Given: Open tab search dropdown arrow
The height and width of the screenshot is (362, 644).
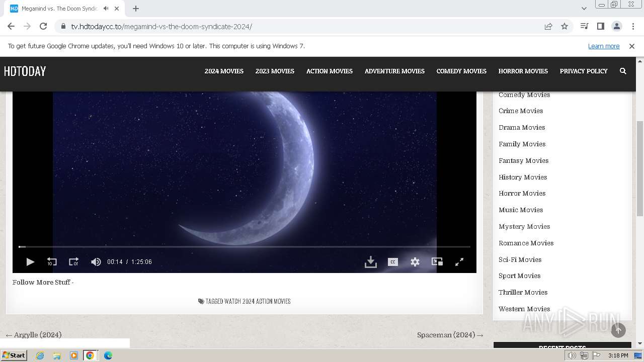Looking at the screenshot, I should tap(584, 9).
